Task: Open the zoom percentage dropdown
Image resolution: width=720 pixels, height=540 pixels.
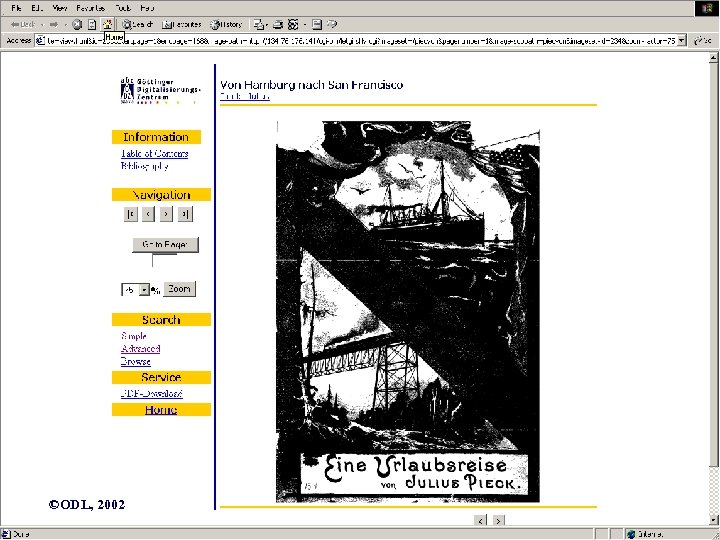Action: pyautogui.click(x=144, y=290)
